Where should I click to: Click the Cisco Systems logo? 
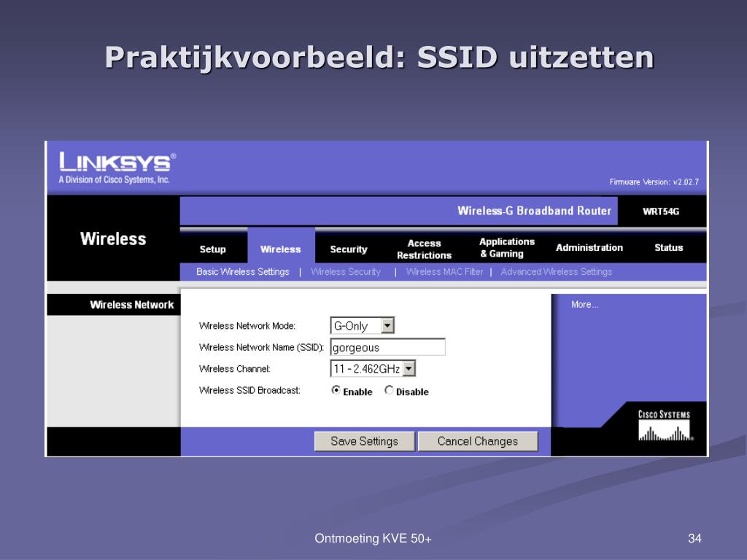click(x=665, y=425)
